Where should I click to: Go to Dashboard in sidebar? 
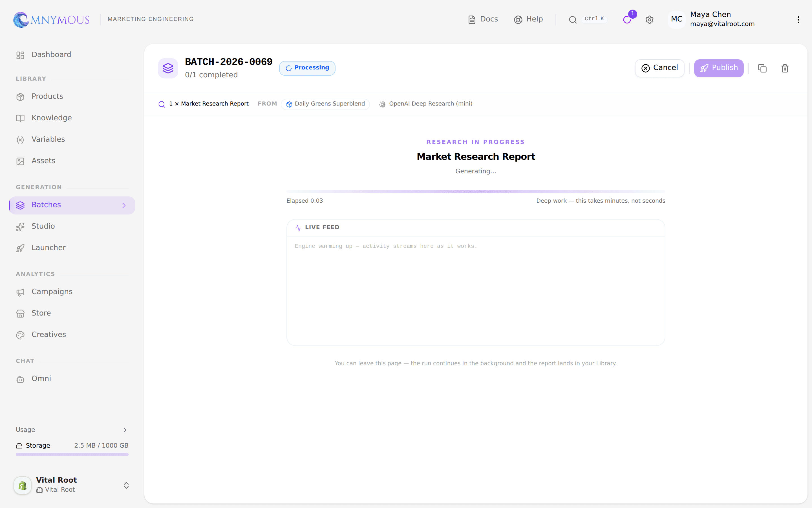(72, 55)
